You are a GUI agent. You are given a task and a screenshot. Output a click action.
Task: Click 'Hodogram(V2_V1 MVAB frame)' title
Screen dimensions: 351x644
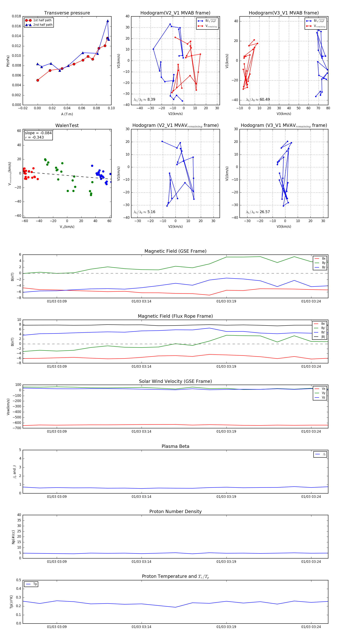coord(175,13)
